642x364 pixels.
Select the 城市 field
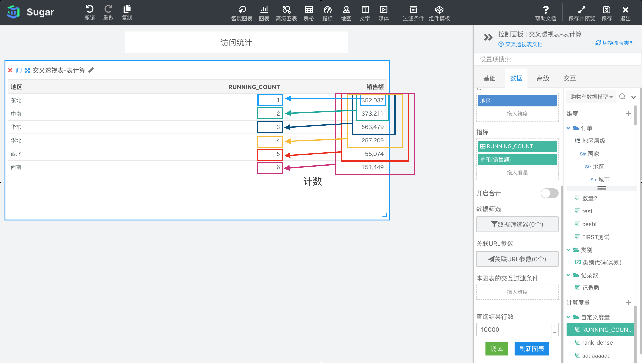point(600,179)
